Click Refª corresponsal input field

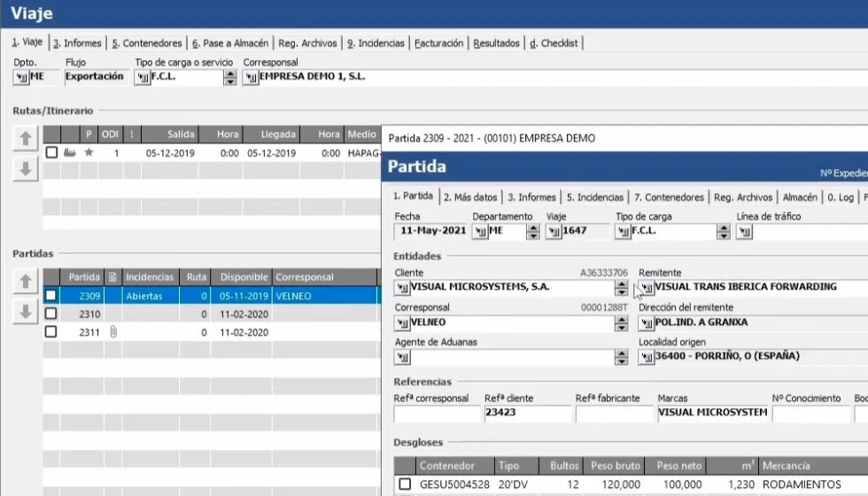click(437, 413)
